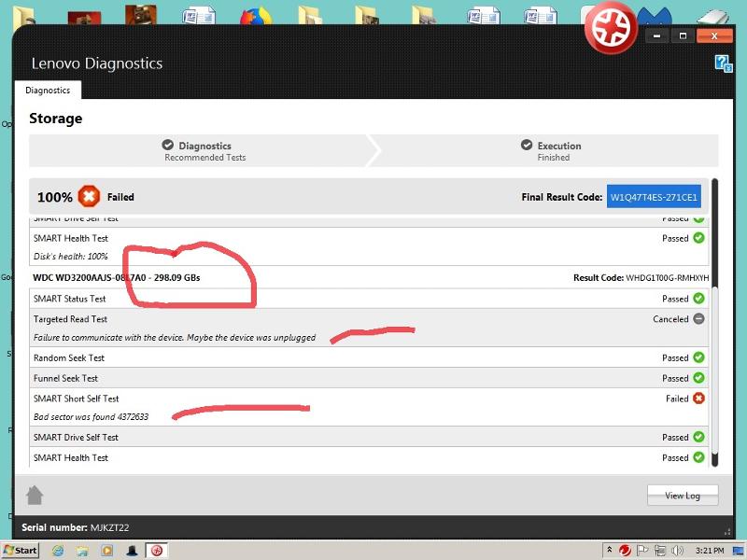
Task: Open Internet Explorer from the taskbar
Action: pyautogui.click(x=57, y=550)
